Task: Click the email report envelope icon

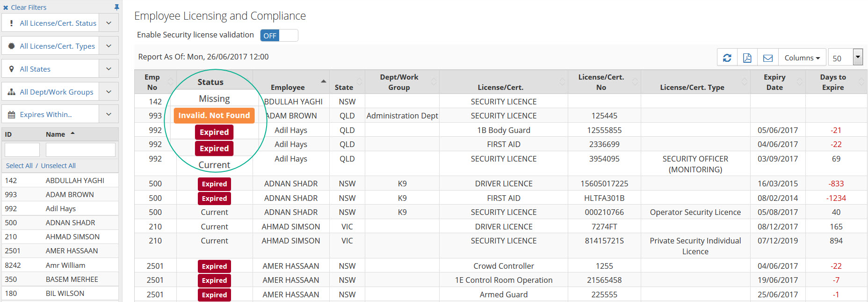Action: [x=768, y=58]
